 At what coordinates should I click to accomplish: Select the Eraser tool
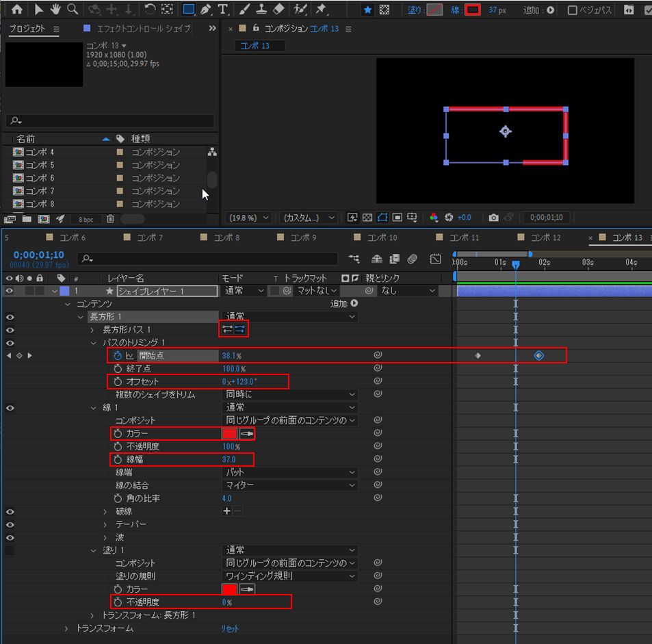point(278,9)
